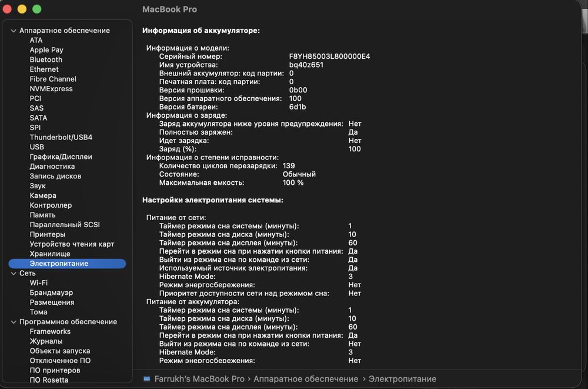Select ПО Rosetta in the sidebar
Image resolution: width=588 pixels, height=389 pixels.
click(49, 380)
